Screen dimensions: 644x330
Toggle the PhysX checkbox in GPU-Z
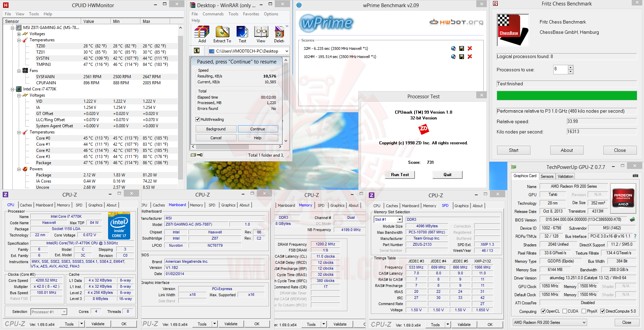[584, 311]
